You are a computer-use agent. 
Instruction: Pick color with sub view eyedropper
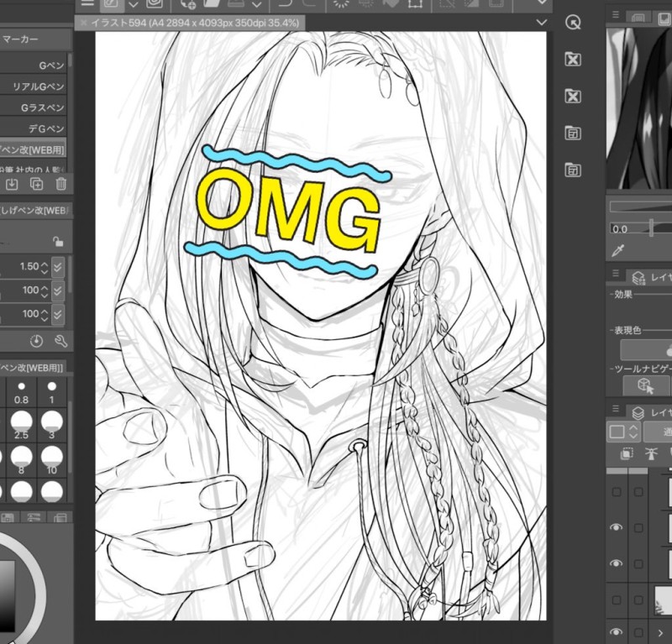618,250
